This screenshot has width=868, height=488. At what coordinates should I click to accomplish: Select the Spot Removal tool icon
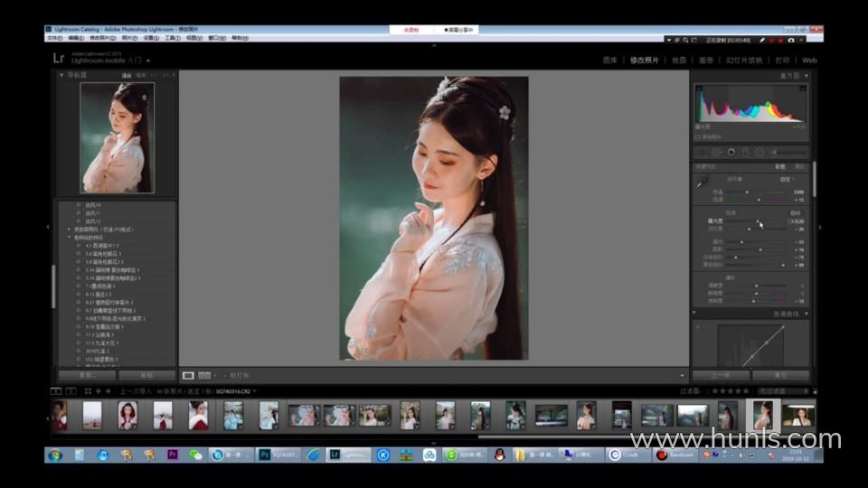pos(716,152)
